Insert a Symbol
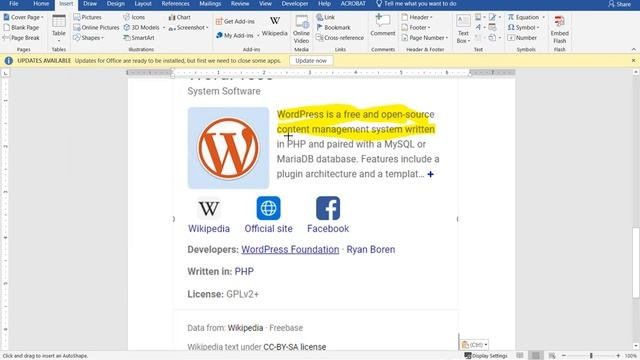The width and height of the screenshot is (640, 360). click(x=523, y=27)
